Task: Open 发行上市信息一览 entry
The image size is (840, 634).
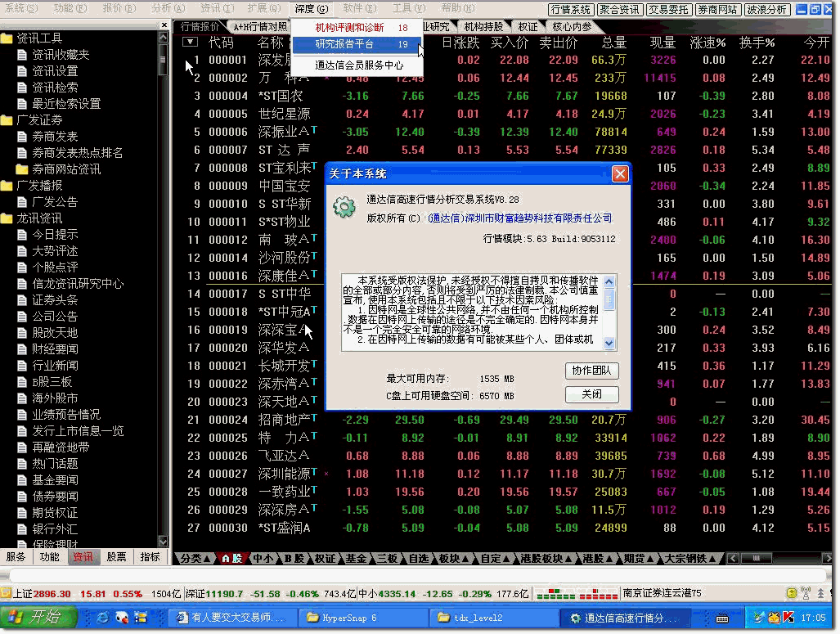Action: 78,431
